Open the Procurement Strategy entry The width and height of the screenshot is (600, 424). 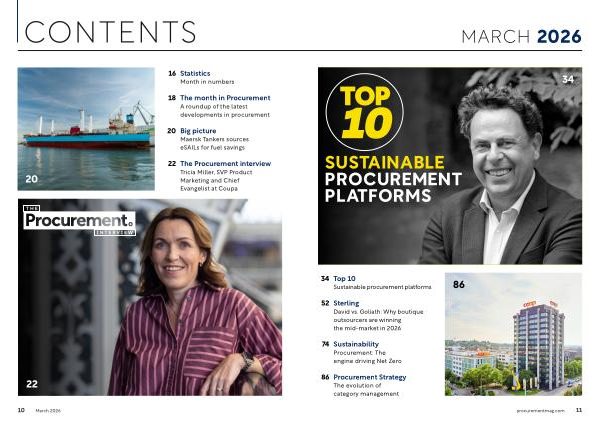tap(370, 377)
